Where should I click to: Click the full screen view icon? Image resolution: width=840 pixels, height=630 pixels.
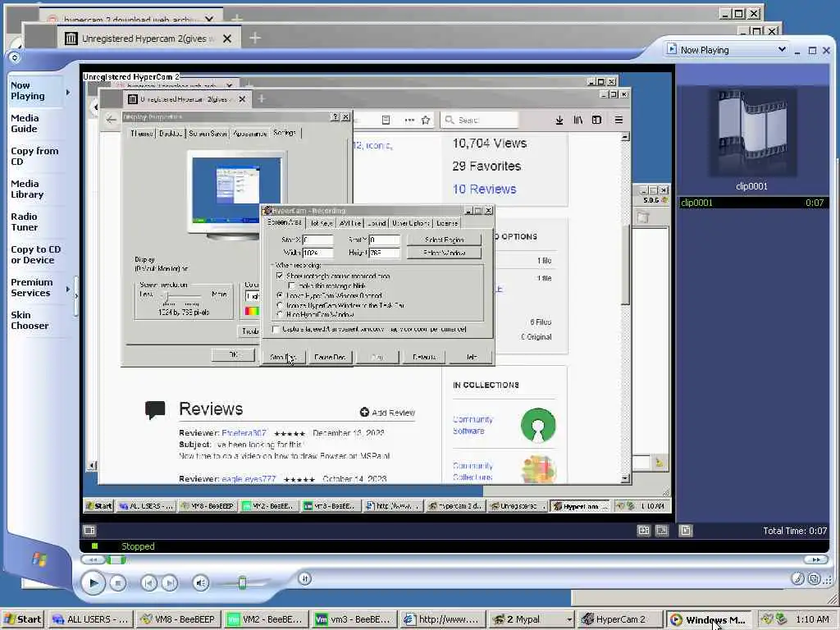662,531
